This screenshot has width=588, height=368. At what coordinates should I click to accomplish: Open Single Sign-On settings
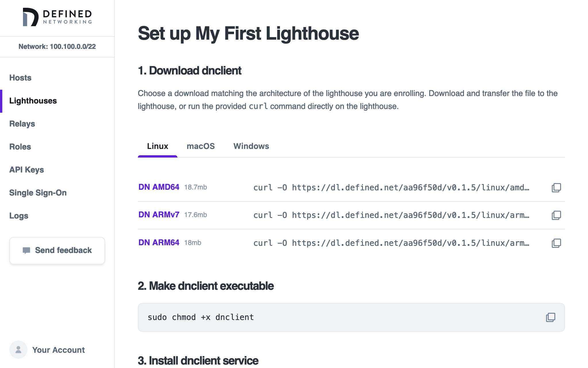(x=38, y=193)
